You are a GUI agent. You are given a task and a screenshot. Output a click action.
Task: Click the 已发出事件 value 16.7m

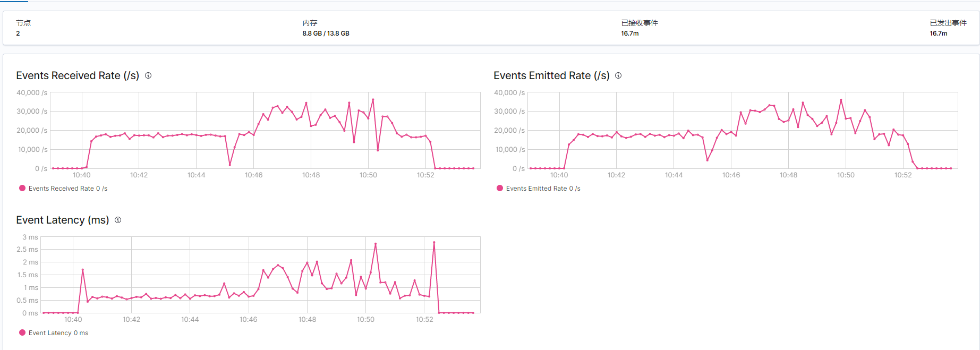pyautogui.click(x=938, y=33)
